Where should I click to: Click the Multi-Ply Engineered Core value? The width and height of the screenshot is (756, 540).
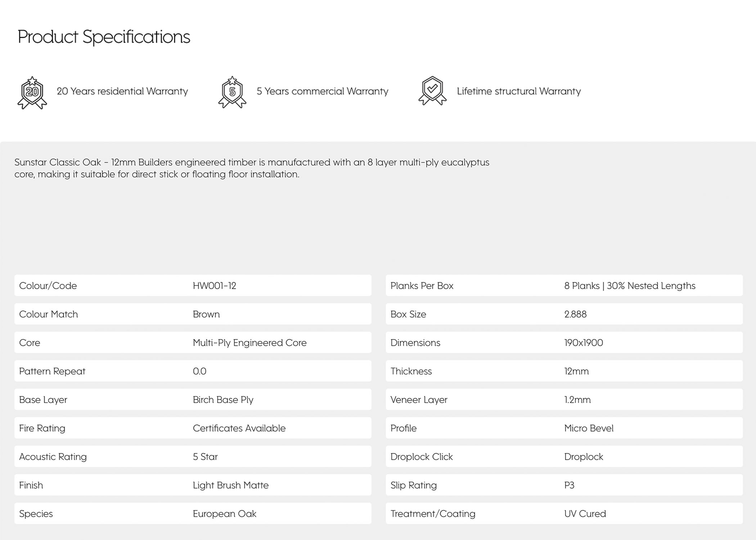tap(249, 343)
